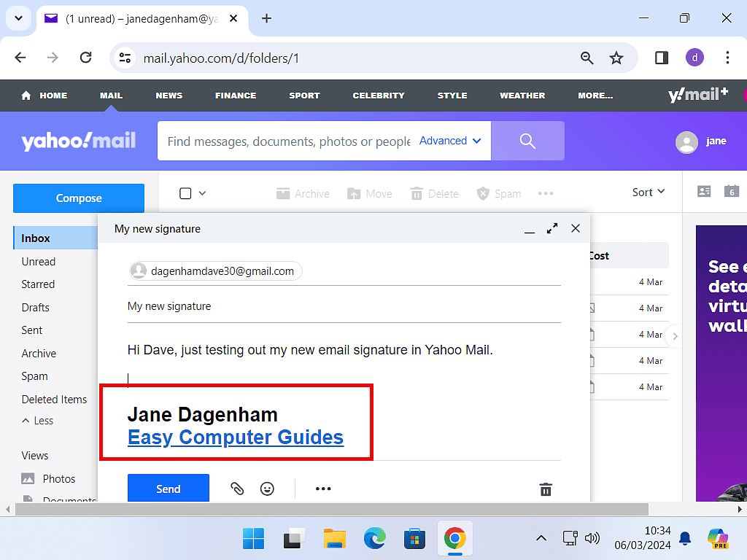Click the trash icon to discard draft
Viewport: 747px width, 560px height.
point(546,489)
